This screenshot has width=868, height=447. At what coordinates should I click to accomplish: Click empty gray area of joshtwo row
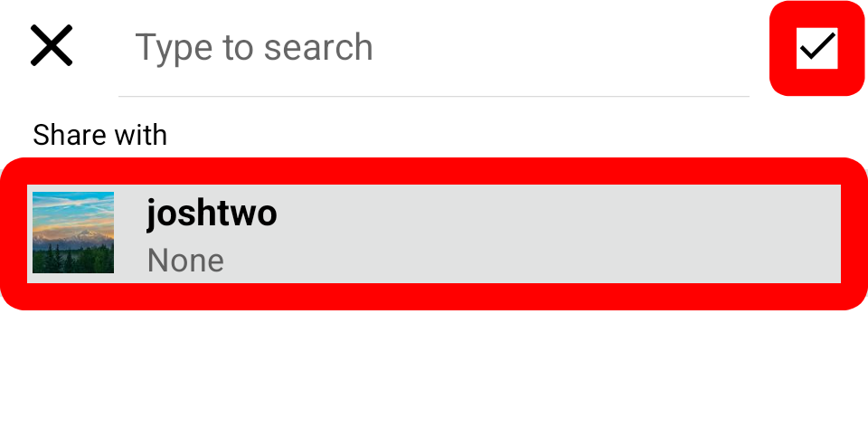[553, 233]
